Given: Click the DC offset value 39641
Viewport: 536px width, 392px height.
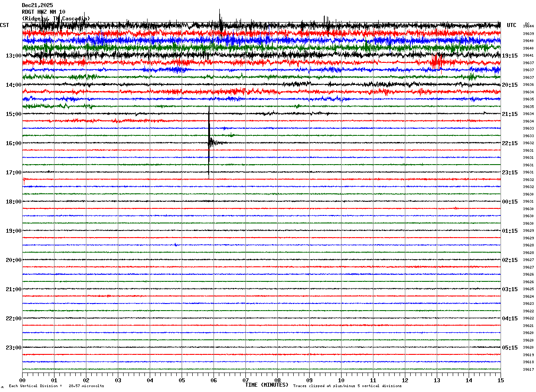Looking at the screenshot, I should coord(528,55).
